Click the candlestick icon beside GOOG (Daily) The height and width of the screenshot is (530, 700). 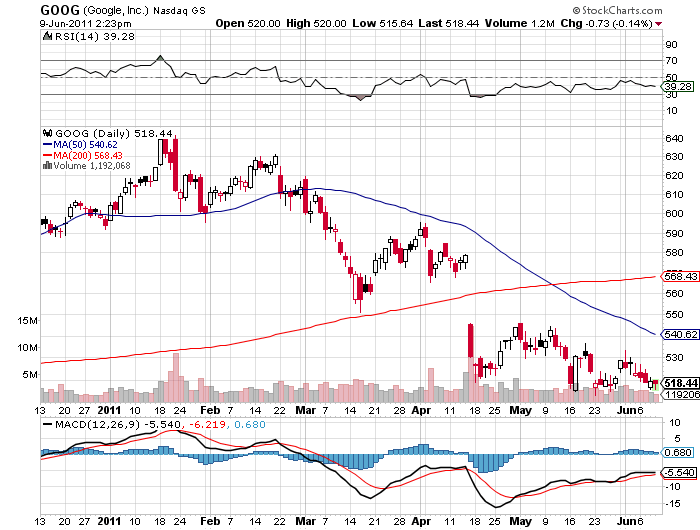(47, 133)
